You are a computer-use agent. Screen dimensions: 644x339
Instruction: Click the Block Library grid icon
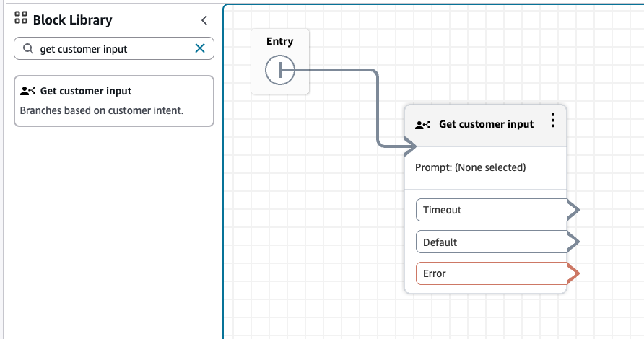click(21, 19)
